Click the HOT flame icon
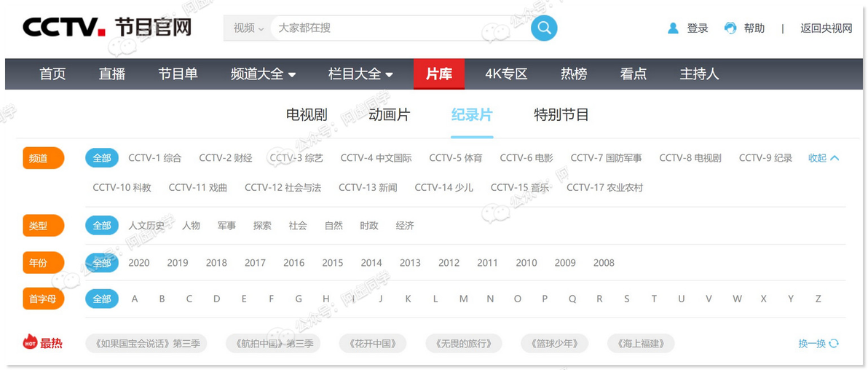 tap(30, 342)
